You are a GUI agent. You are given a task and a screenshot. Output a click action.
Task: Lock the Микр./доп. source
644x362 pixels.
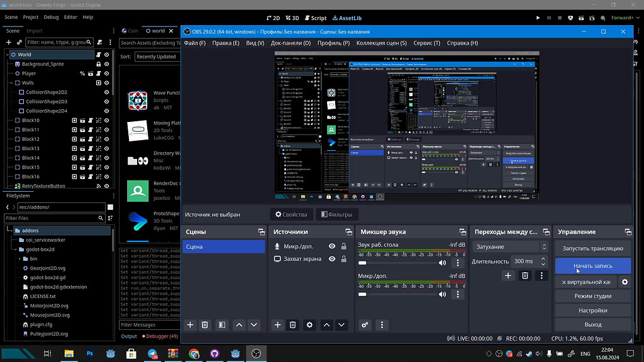point(344,246)
